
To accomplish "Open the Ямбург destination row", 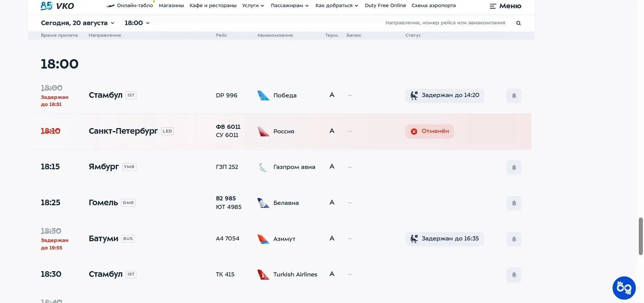I will [x=281, y=167].
